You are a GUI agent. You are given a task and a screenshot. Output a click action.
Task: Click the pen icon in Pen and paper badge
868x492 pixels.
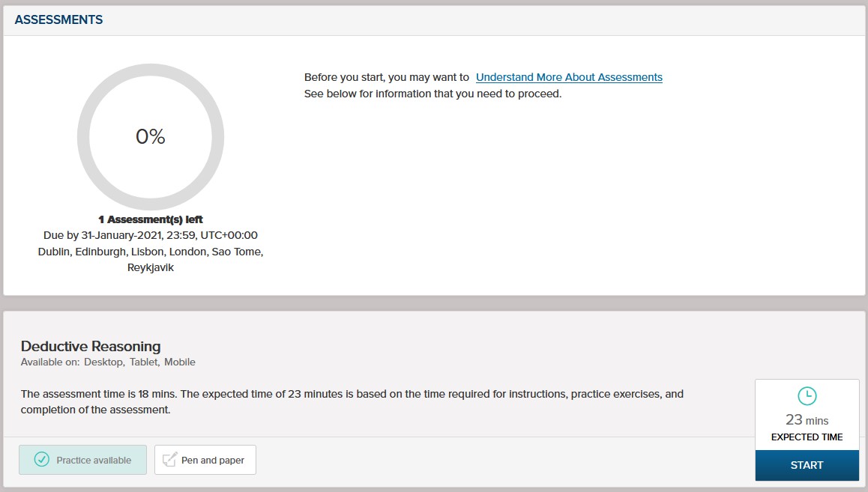coord(168,460)
